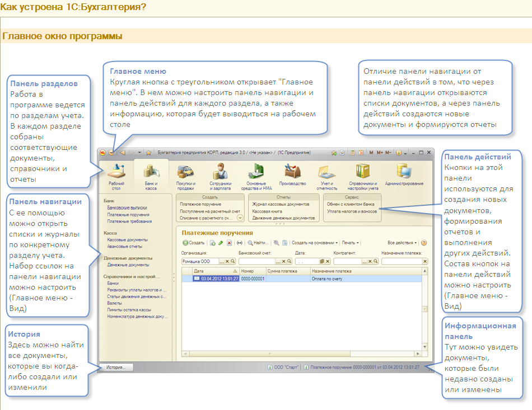
Task: Open the Производство section
Action: [292, 175]
